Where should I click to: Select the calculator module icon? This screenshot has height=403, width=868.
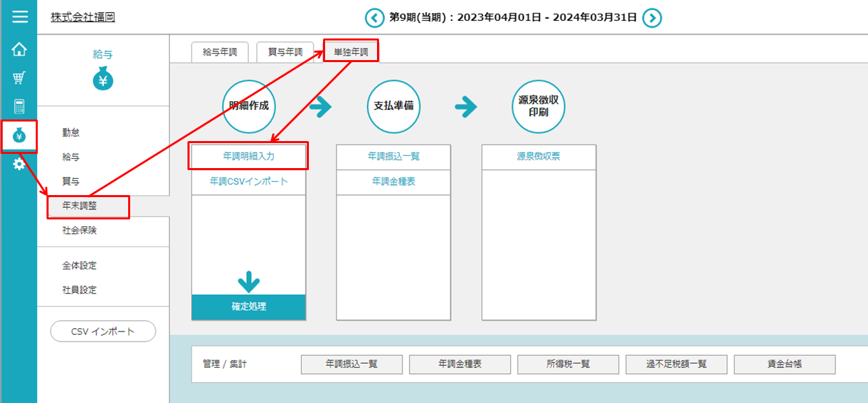point(20,105)
